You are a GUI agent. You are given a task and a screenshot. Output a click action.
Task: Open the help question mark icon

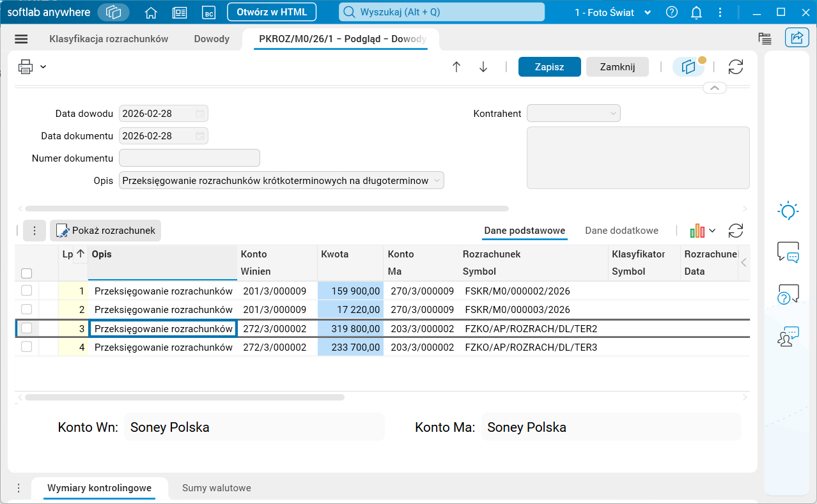672,12
